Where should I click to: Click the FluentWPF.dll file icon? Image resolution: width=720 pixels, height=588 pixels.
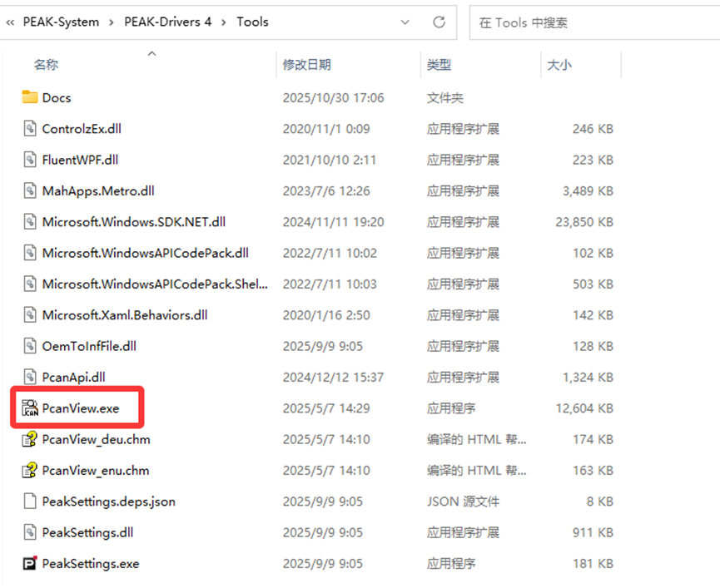[x=30, y=160]
